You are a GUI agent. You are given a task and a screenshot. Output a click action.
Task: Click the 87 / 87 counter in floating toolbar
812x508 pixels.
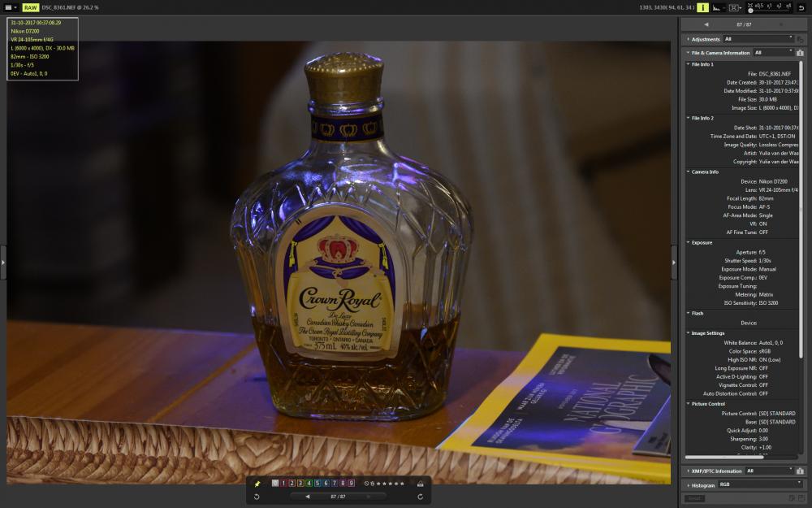point(338,497)
